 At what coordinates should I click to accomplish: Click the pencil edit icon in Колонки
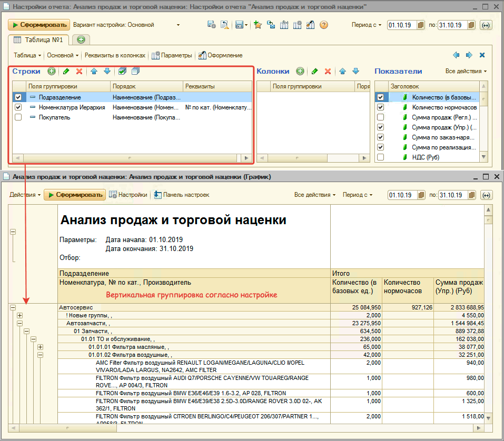pyautogui.click(x=314, y=71)
